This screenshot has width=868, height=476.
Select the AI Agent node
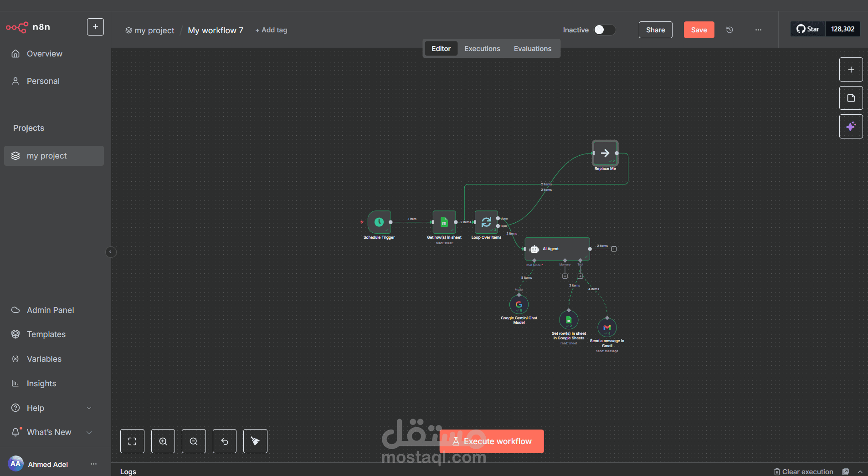coord(557,249)
